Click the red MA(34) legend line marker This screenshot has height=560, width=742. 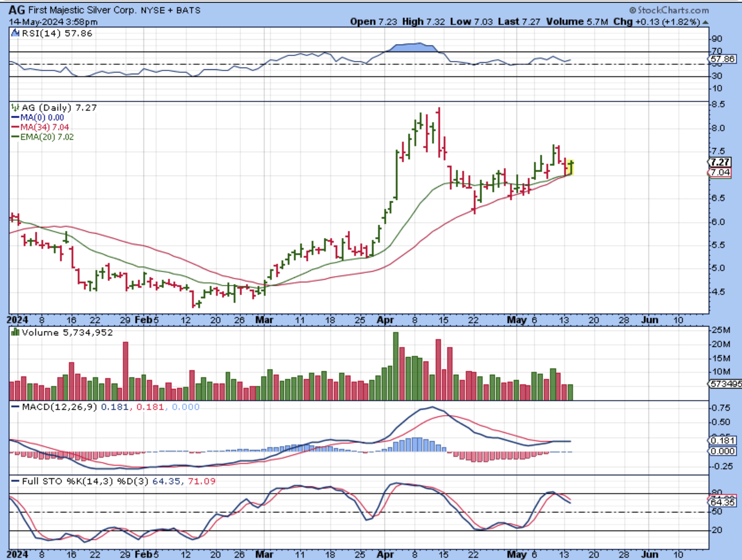pos(15,127)
